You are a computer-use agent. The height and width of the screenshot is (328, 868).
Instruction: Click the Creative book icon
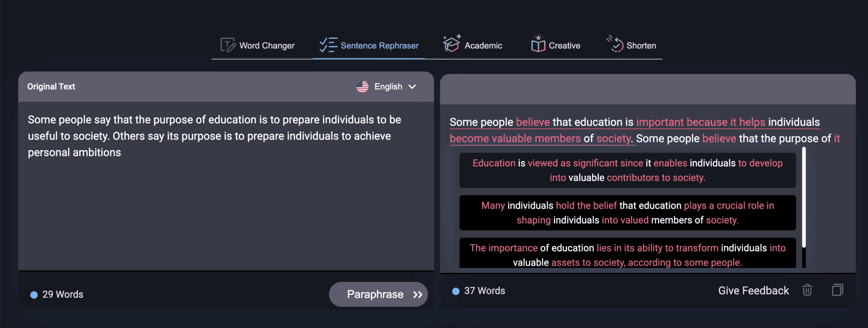point(538,44)
